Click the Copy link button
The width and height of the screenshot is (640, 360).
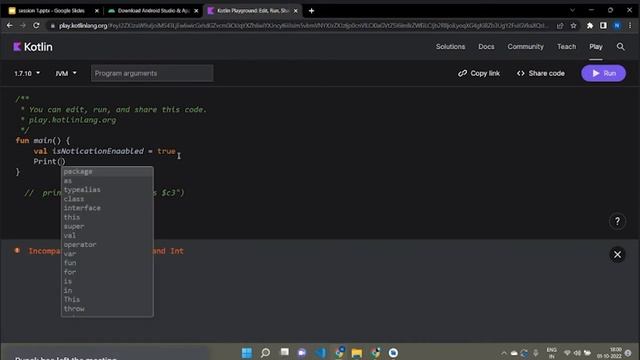click(479, 73)
